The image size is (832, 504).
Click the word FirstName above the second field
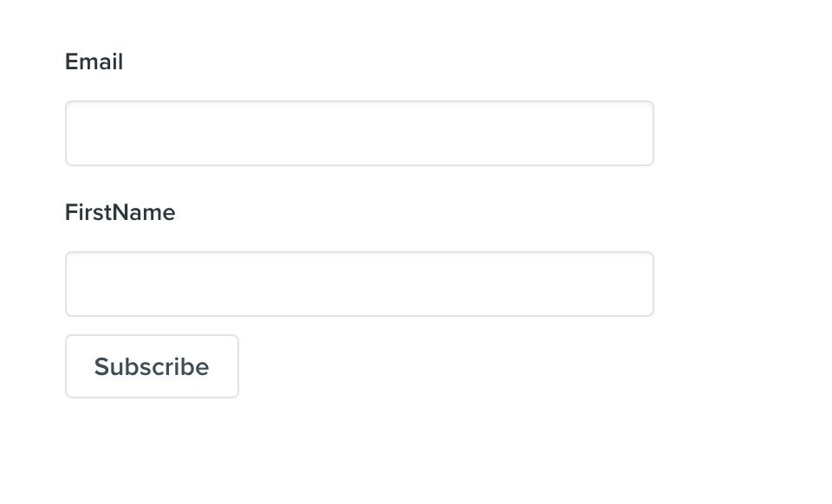(120, 212)
